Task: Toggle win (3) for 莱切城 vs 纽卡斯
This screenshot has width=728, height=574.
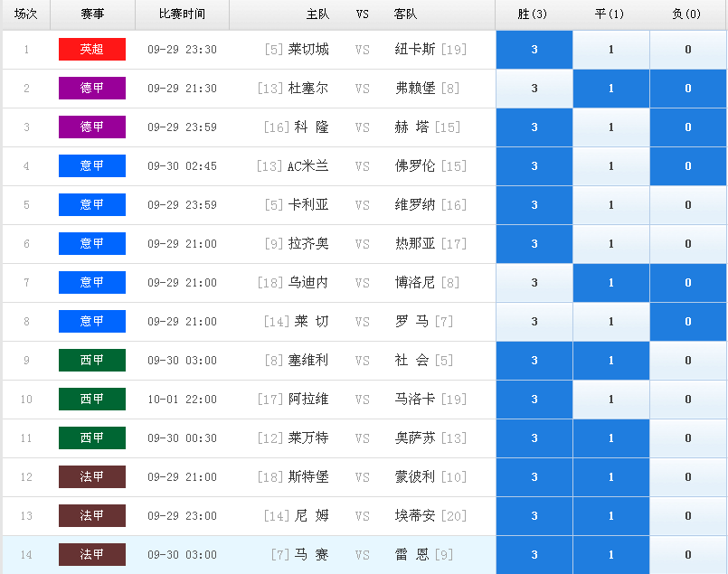Action: 534,50
